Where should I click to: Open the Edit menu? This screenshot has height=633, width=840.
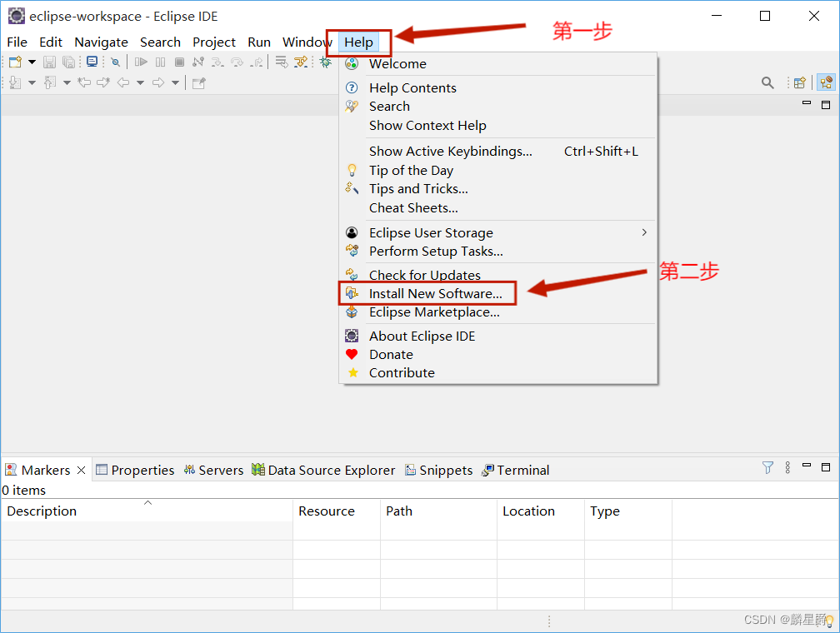[x=51, y=42]
